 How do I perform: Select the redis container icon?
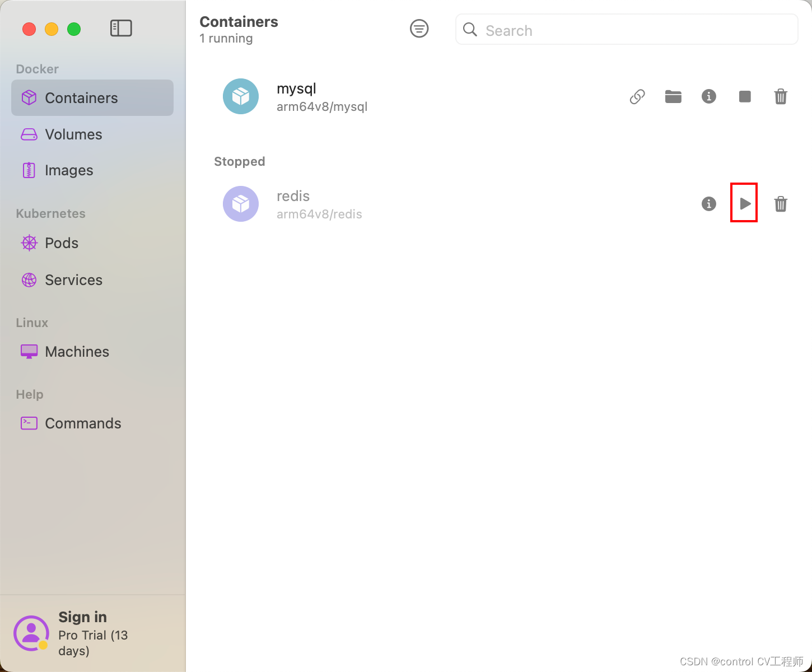[x=241, y=204]
